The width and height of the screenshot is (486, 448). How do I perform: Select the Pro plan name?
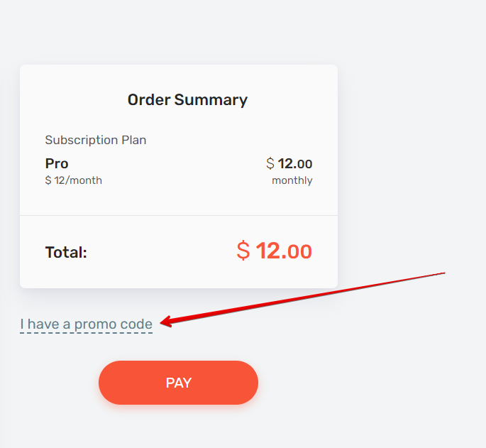point(57,163)
